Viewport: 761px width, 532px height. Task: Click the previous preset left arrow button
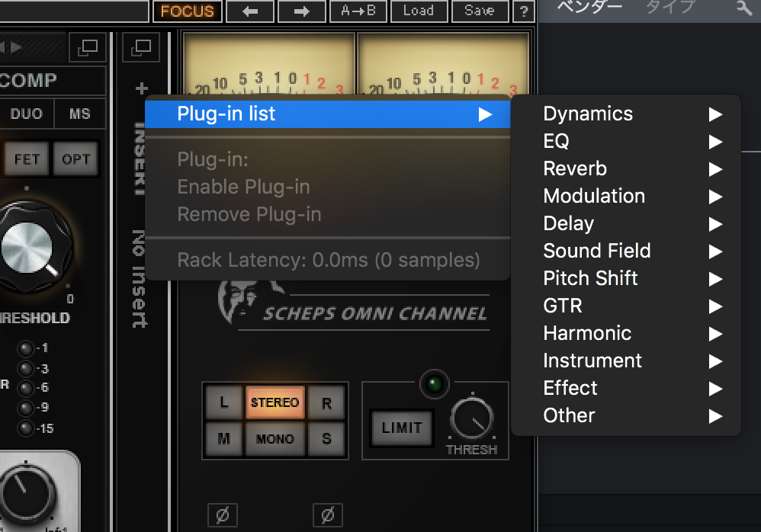pos(250,11)
